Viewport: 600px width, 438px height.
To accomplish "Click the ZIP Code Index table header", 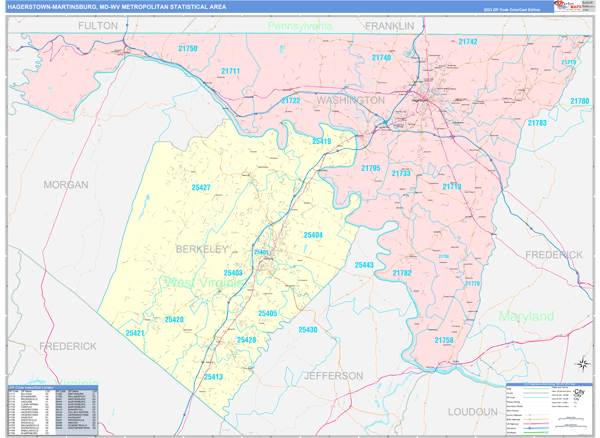I will (x=52, y=386).
